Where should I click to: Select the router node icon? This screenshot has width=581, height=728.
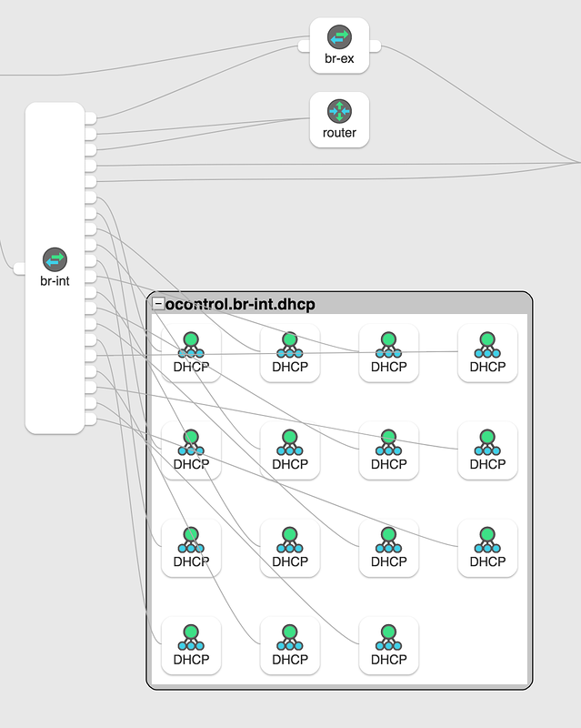pos(339,111)
